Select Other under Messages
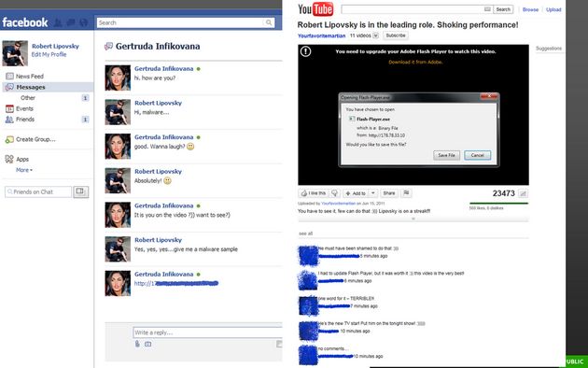Viewport: 588px width, 368px height. 28,98
